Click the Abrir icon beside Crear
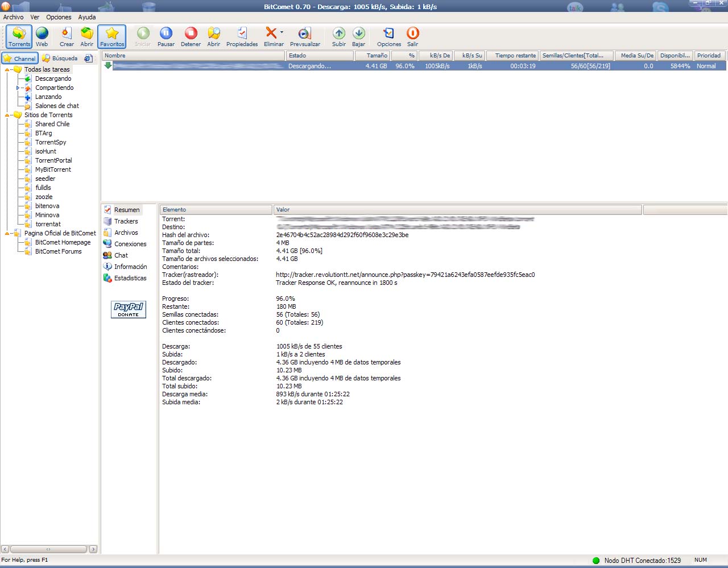The image size is (728, 568). click(87, 36)
